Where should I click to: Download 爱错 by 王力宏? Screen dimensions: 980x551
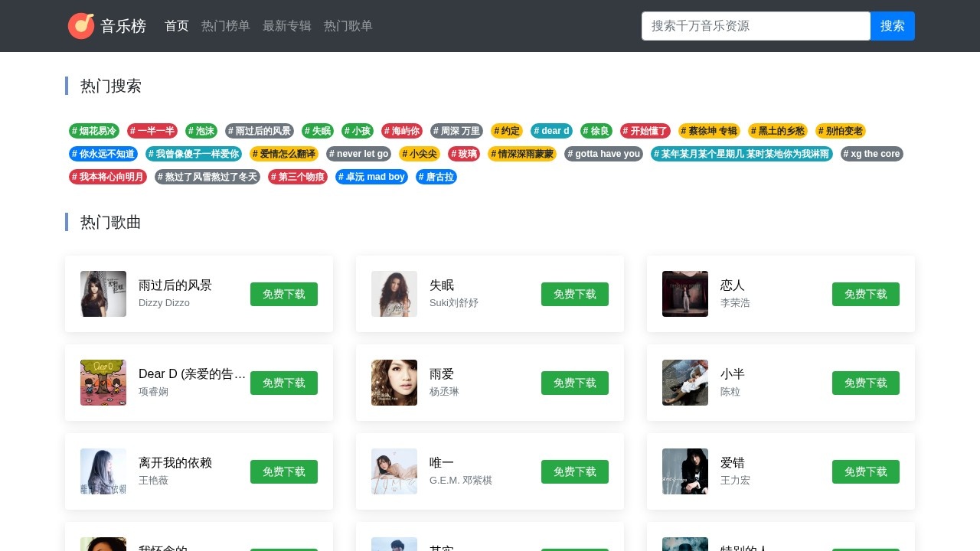click(865, 471)
